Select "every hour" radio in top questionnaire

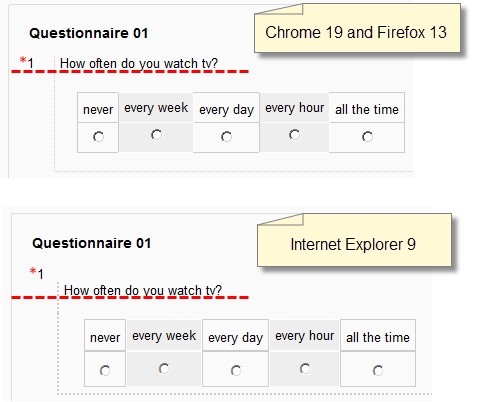294,135
